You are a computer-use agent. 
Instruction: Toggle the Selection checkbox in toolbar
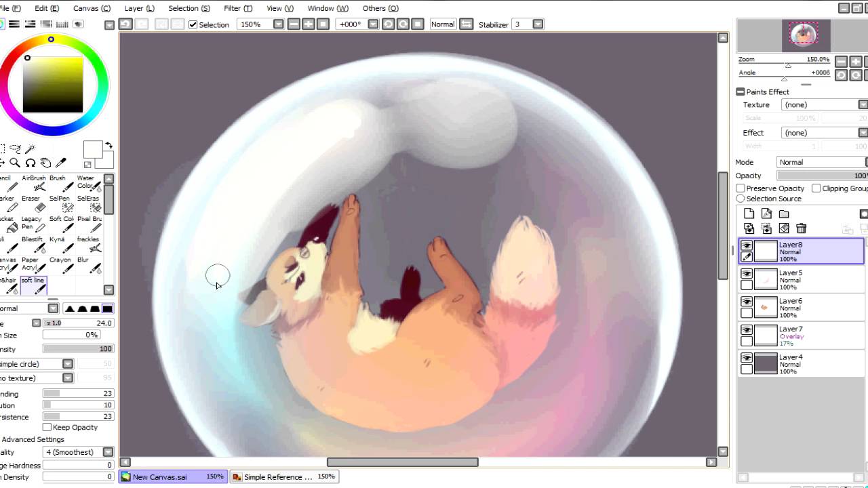(x=193, y=24)
